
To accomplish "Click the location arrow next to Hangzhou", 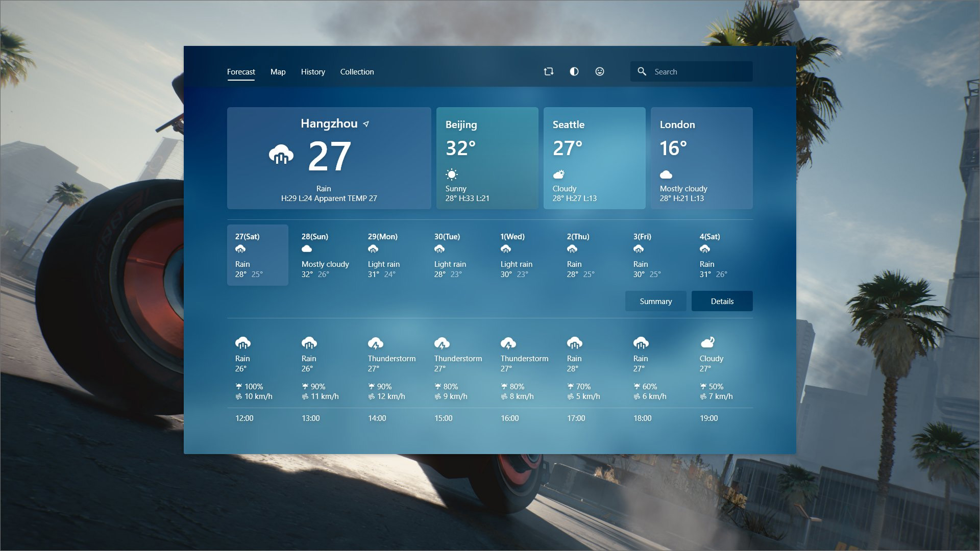I will (x=366, y=124).
